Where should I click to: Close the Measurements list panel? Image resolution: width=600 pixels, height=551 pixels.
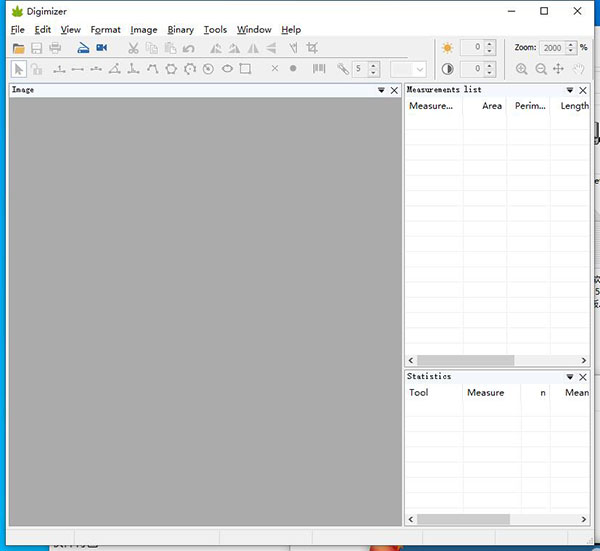(583, 90)
